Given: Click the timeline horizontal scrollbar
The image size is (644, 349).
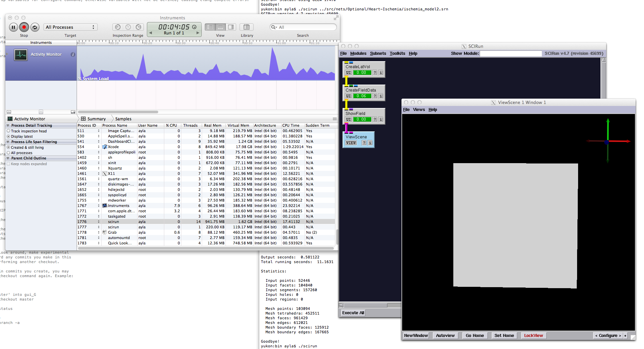Looking at the screenshot, I should coord(118,112).
